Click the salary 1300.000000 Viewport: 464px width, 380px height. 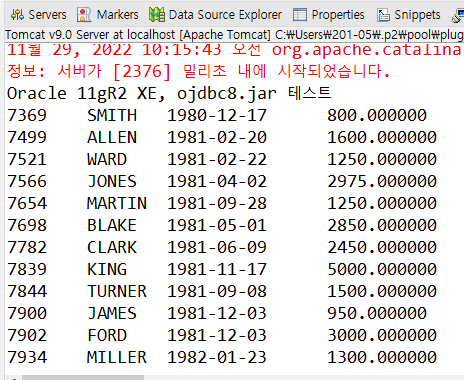point(382,357)
